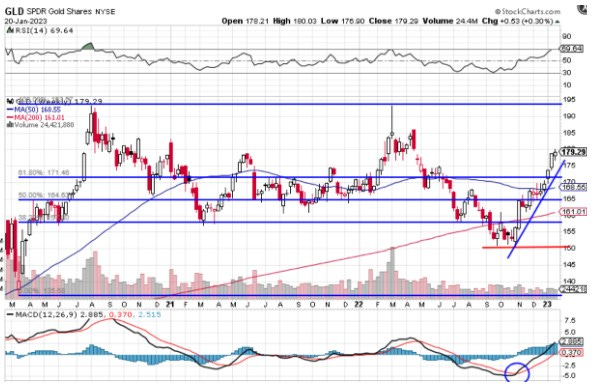Click the 90 RSI axis label
The image size is (600, 386).
pos(567,36)
